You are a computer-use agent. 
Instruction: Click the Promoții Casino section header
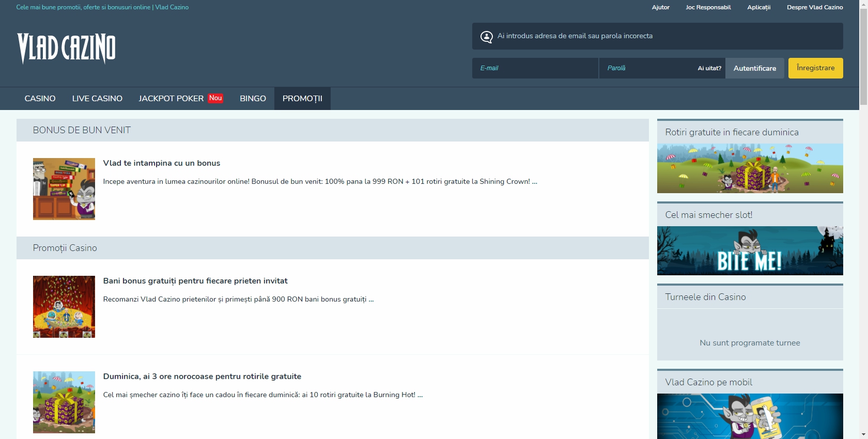click(333, 248)
